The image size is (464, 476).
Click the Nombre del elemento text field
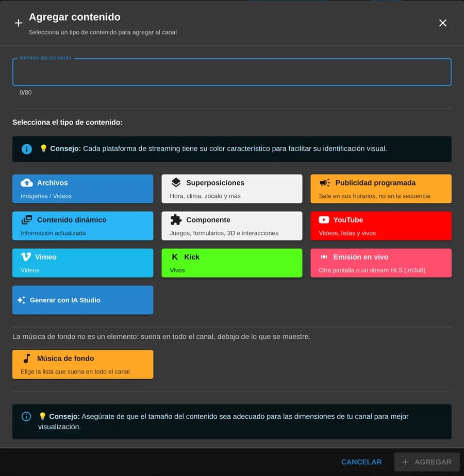coord(232,72)
